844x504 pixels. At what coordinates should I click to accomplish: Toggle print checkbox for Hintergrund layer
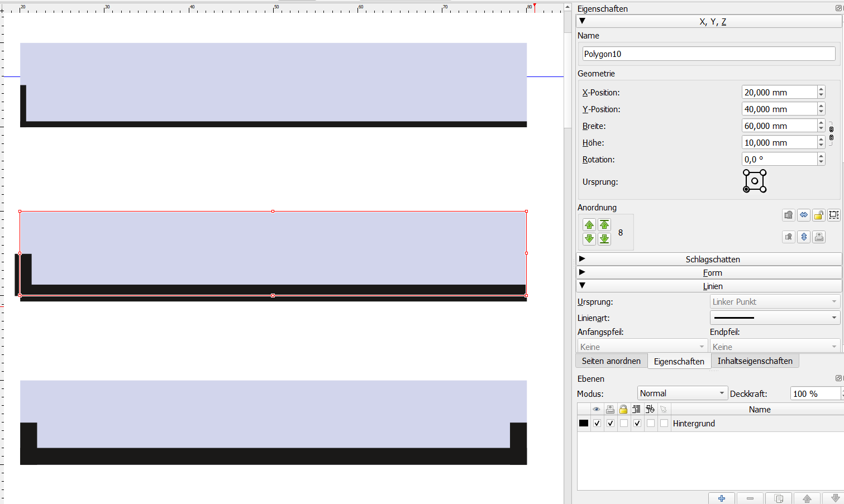click(x=611, y=423)
